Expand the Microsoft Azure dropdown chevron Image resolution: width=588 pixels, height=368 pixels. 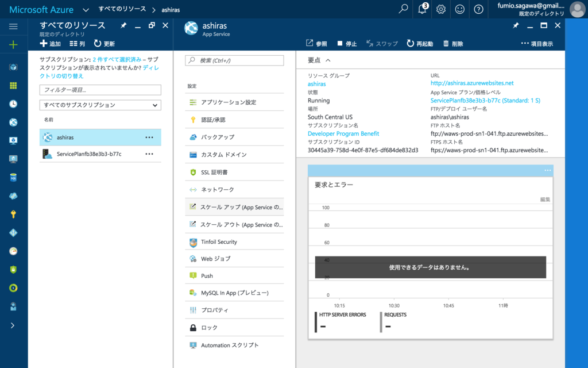(86, 10)
